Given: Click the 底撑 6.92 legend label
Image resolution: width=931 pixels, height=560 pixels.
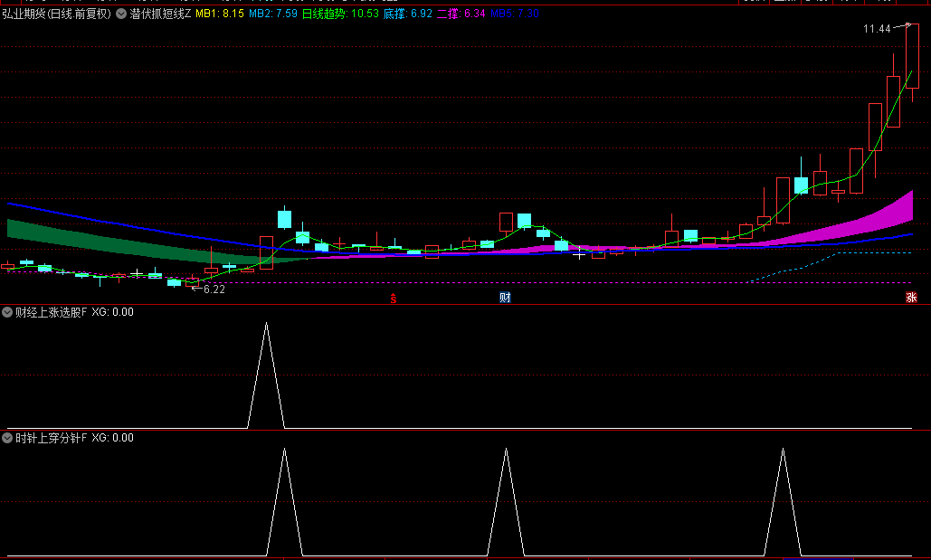Looking at the screenshot, I should (x=407, y=14).
